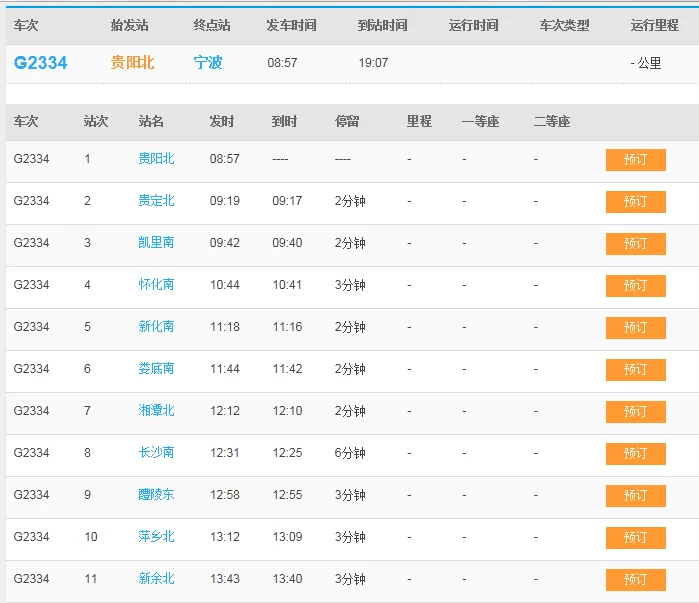This screenshot has width=699, height=603.
Task: Open the terminal station 宁波 link
Action: [208, 63]
